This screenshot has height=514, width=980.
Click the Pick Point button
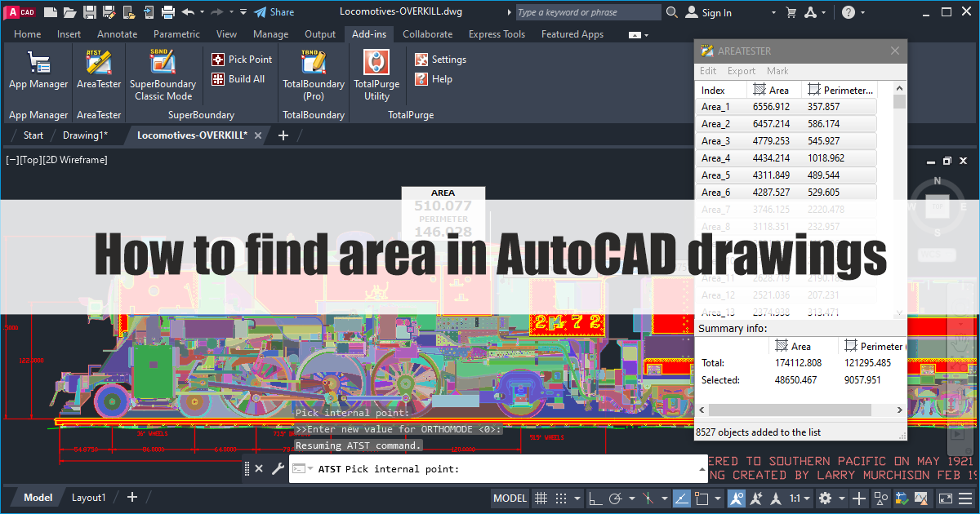pos(242,60)
